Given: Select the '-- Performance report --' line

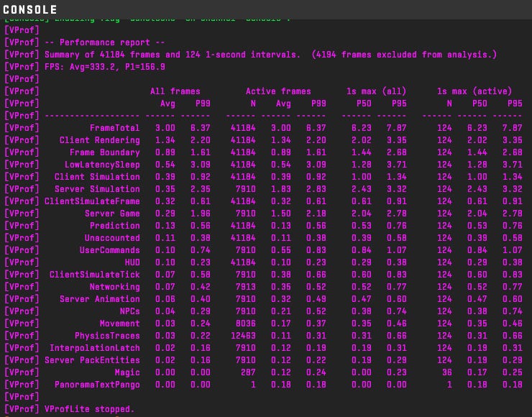Looking at the screenshot, I should click(105, 42).
